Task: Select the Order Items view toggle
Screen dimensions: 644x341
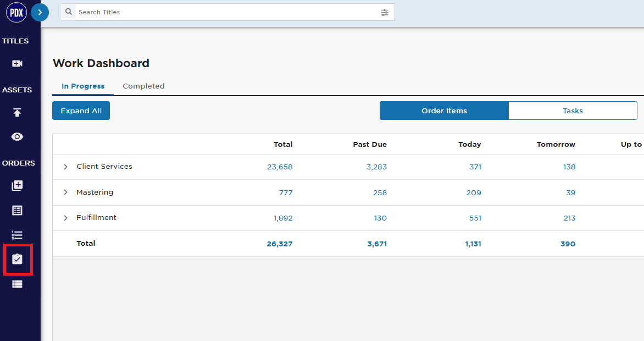Action: point(444,111)
